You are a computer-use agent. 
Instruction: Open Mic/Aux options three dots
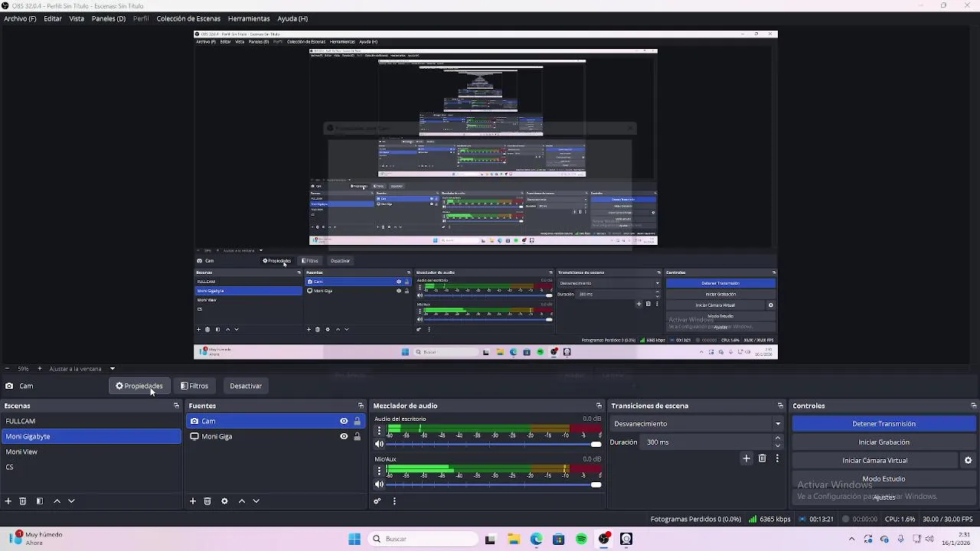point(379,471)
